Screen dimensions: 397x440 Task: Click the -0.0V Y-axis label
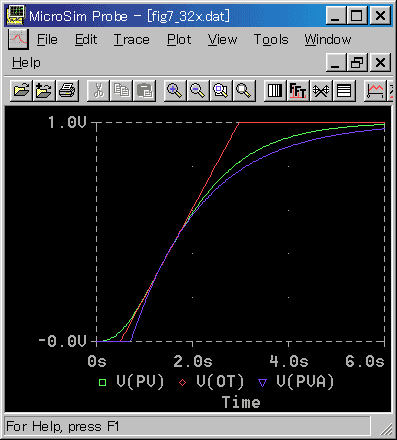[62, 341]
